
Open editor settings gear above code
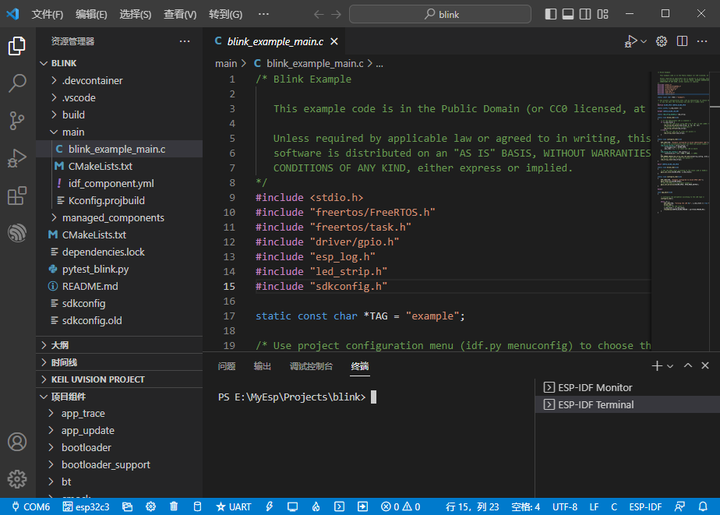tap(661, 41)
